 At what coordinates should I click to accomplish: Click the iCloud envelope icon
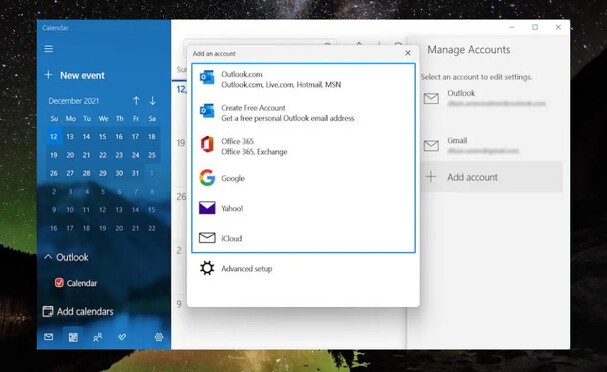pyautogui.click(x=207, y=238)
